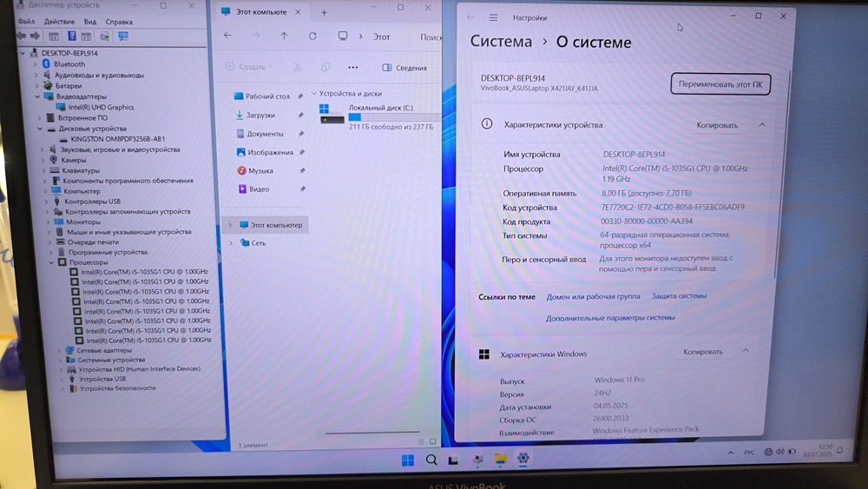Viewport: 868px width, 489px height.
Task: Open the Справка menu in Device Manager
Action: click(x=119, y=22)
